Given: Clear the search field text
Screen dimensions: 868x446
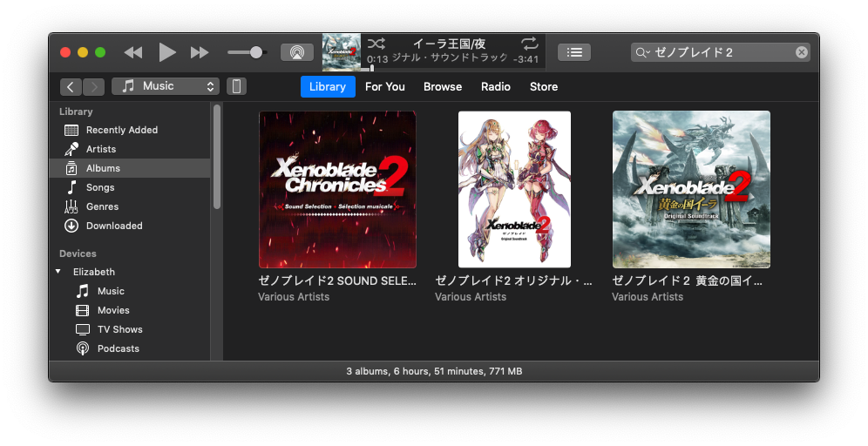Looking at the screenshot, I should (801, 52).
